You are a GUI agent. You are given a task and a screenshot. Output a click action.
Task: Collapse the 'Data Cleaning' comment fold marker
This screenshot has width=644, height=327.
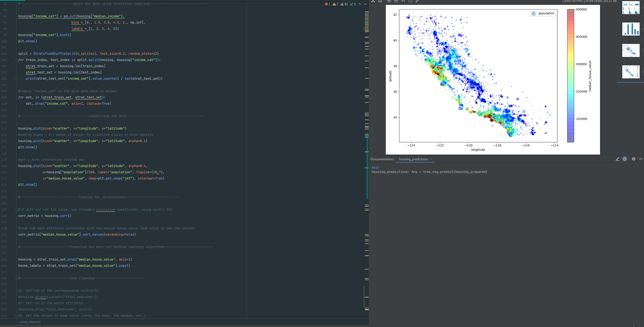17,278
